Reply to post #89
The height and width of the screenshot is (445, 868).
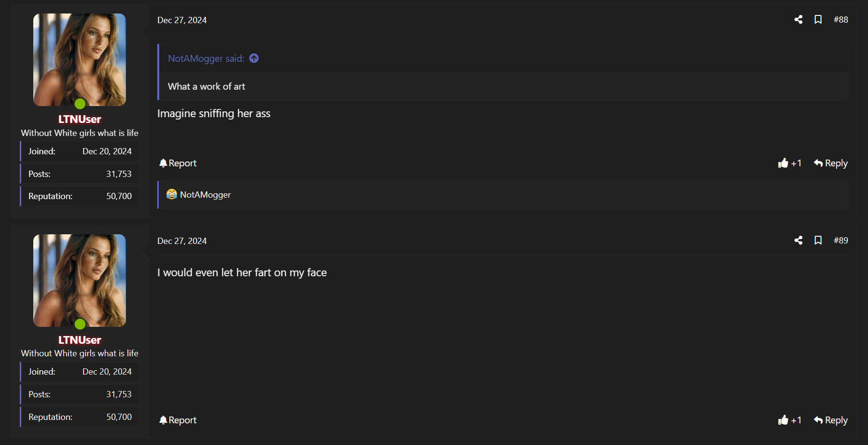[830, 420]
